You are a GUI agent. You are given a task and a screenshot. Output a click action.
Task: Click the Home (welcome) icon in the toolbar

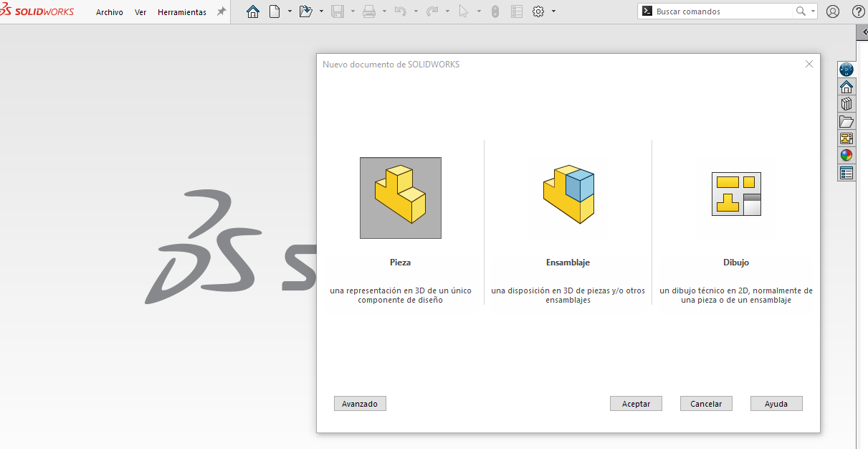[x=253, y=11]
